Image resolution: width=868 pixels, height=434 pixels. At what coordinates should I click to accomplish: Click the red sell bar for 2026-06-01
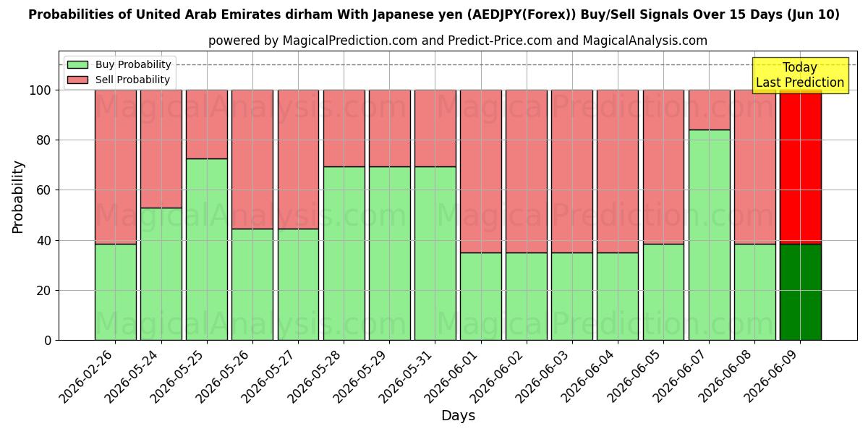click(481, 171)
